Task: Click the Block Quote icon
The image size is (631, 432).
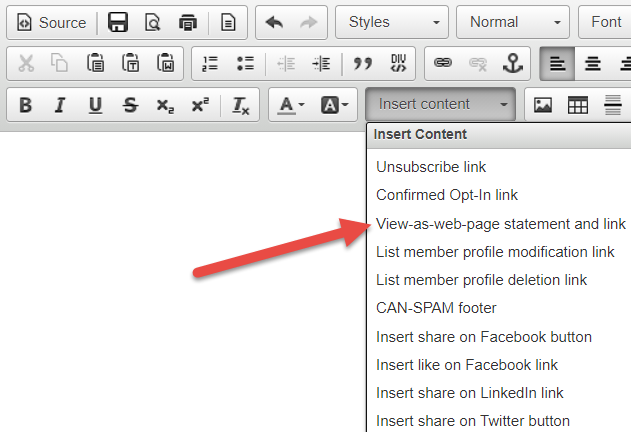Action: (363, 64)
